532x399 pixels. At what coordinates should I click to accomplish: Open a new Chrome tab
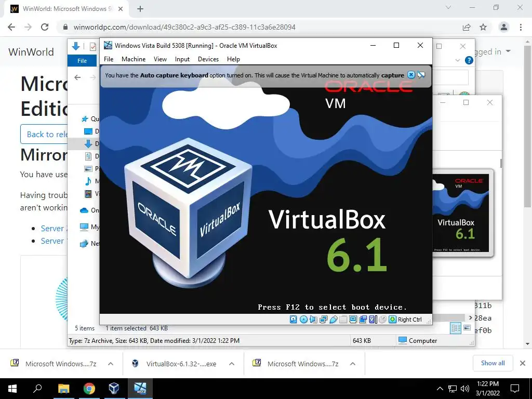[140, 9]
